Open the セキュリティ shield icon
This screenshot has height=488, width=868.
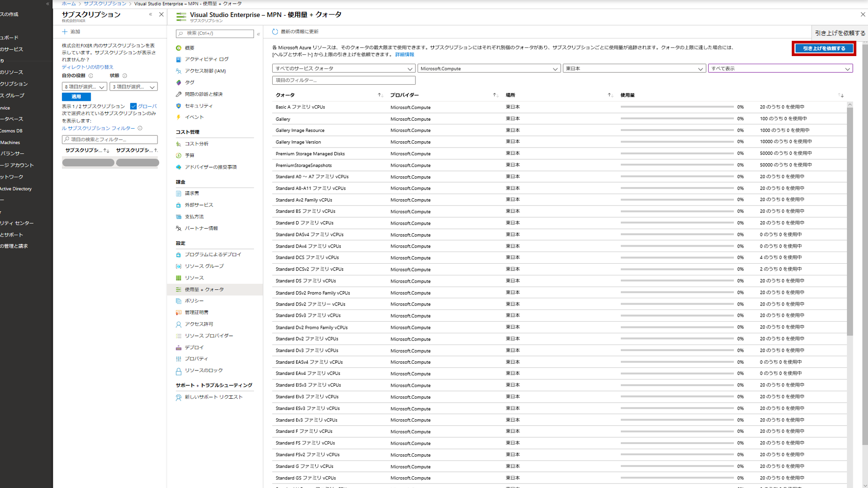[179, 106]
